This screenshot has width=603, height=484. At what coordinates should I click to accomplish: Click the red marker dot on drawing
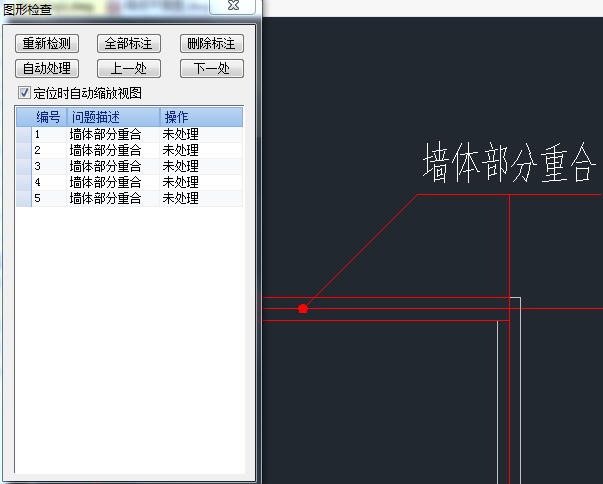coord(303,309)
